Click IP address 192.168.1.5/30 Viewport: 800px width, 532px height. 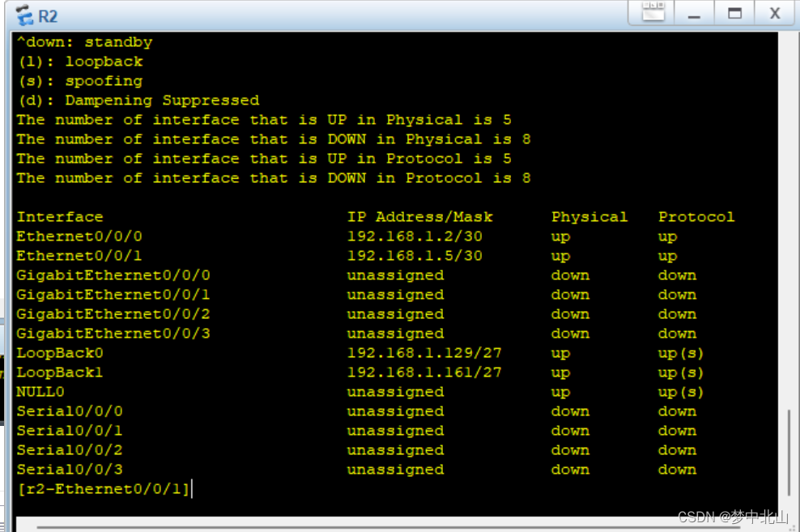415,256
